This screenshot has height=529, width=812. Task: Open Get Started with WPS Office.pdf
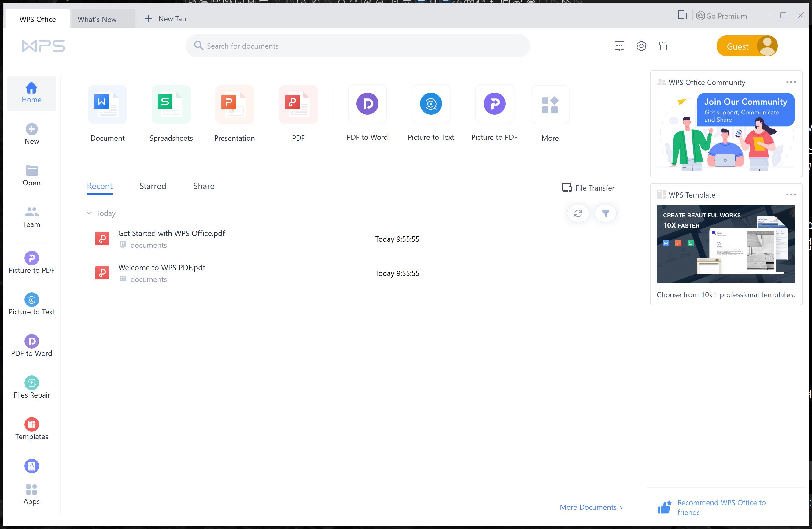(x=172, y=233)
